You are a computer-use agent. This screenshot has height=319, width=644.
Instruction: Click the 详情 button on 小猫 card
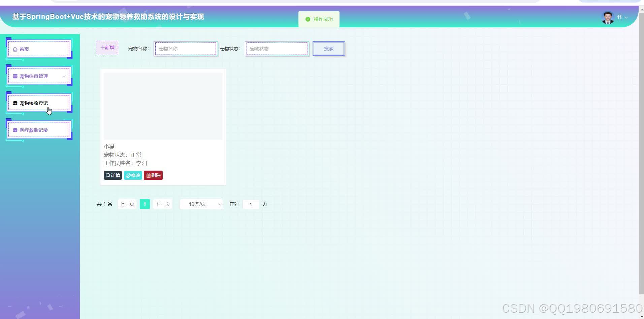point(112,175)
